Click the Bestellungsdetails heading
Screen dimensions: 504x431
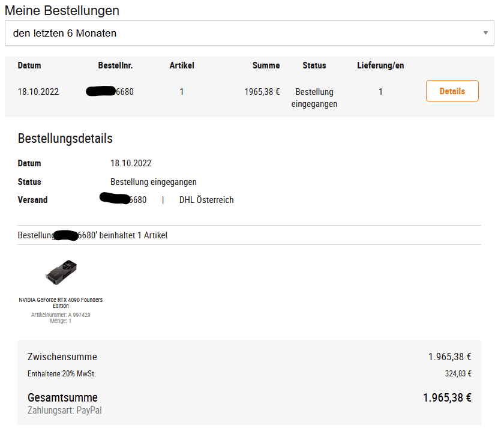65,139
